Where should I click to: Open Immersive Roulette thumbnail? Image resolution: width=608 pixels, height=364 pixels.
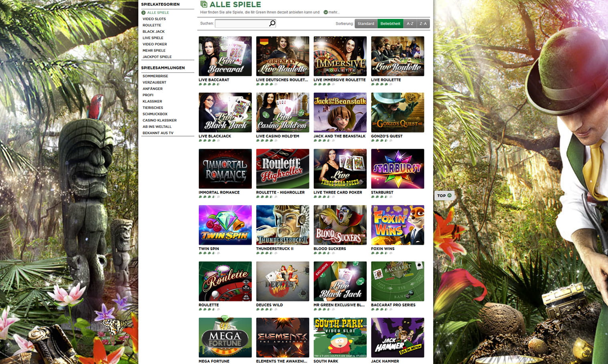340,56
